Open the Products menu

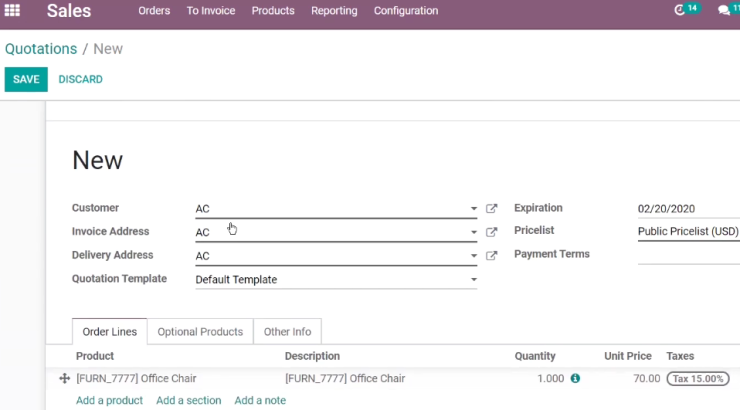[x=273, y=10]
